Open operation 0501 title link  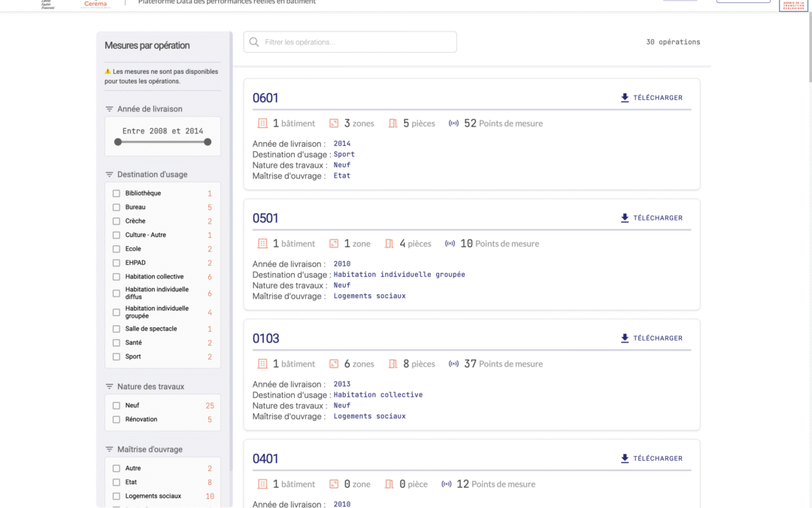point(265,218)
